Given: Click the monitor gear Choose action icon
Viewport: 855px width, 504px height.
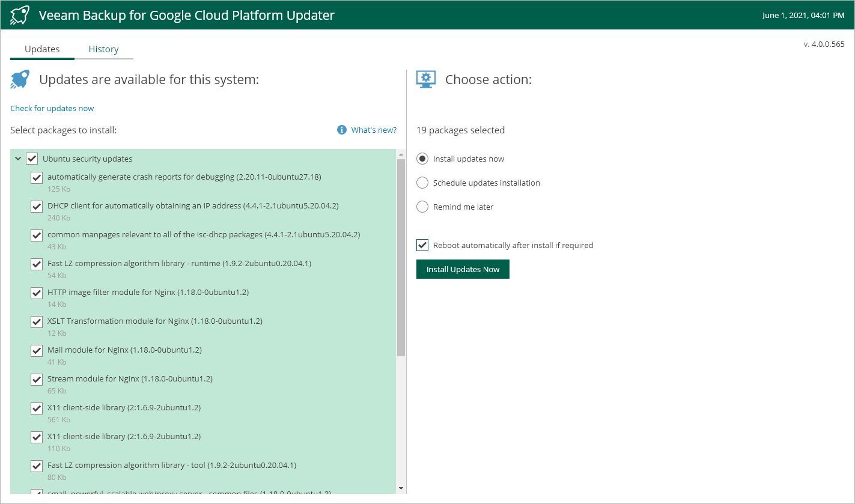Looking at the screenshot, I should pos(426,79).
